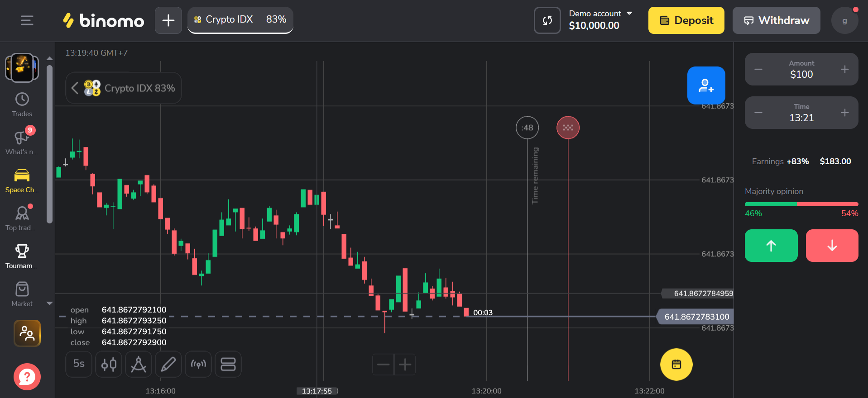Open the drawing tools pencil icon
The width and height of the screenshot is (868, 398).
[x=168, y=364]
